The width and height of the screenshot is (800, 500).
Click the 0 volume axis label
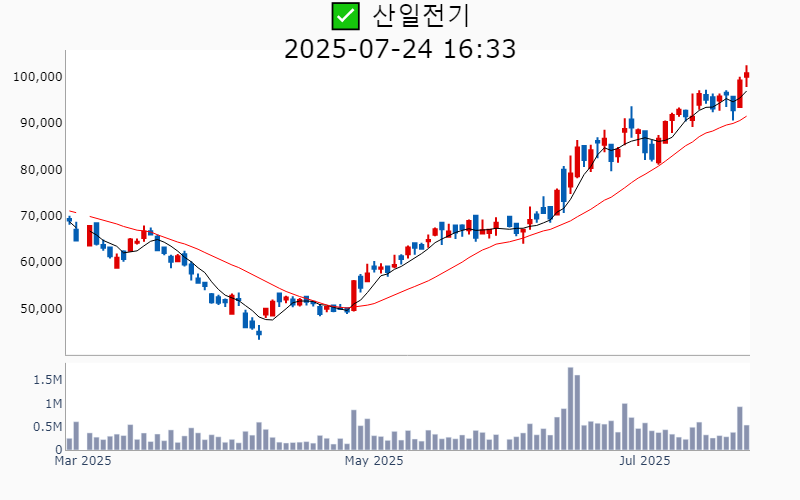59,450
